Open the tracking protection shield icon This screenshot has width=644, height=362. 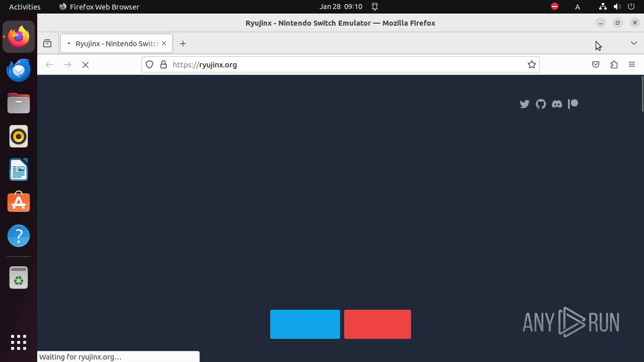pyautogui.click(x=149, y=64)
